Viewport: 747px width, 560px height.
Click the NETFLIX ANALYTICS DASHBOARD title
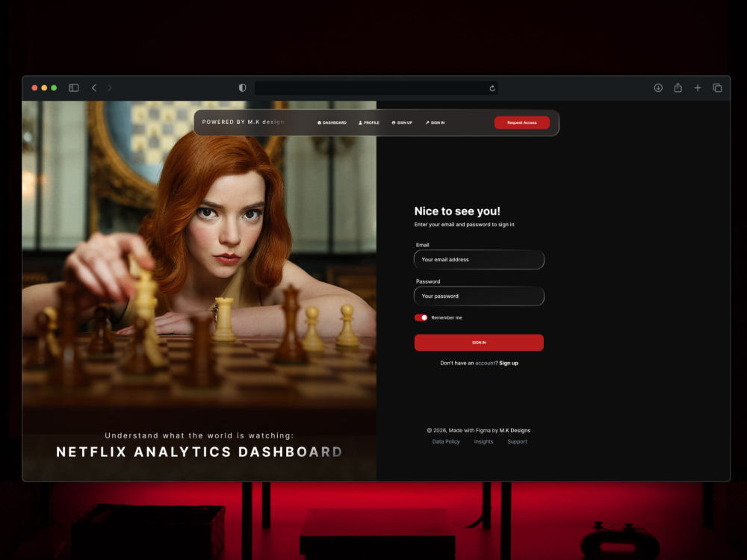[x=199, y=452]
